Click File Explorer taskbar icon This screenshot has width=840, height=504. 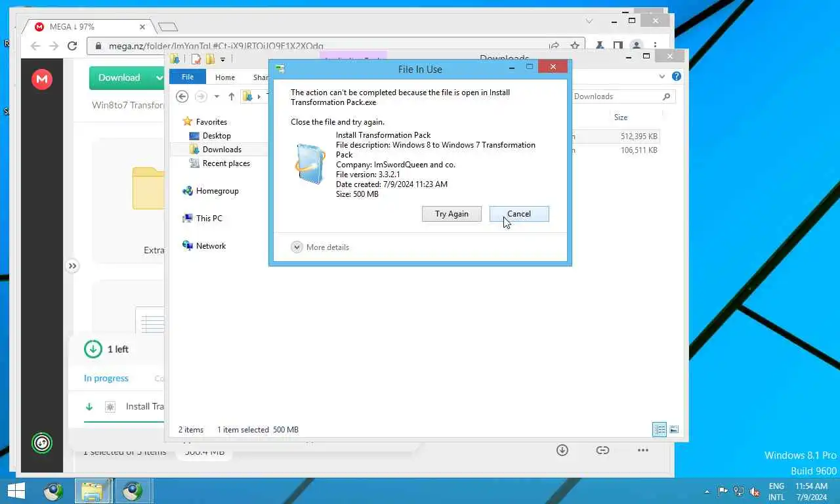click(92, 491)
